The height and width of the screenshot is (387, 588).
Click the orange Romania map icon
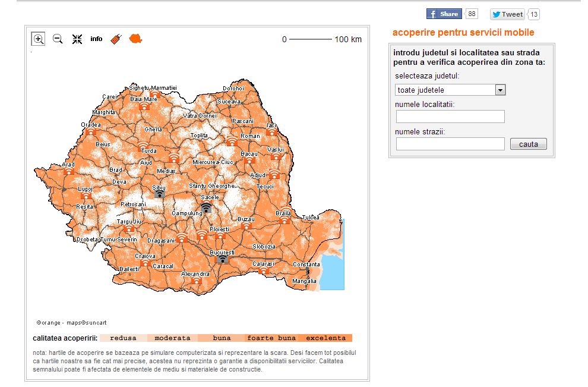136,39
